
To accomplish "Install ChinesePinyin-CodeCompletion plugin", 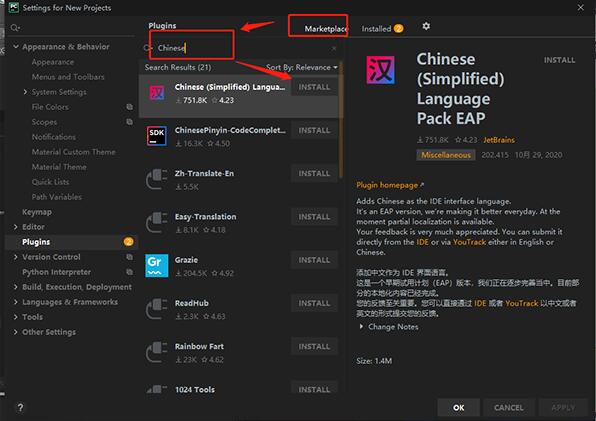I will click(314, 130).
